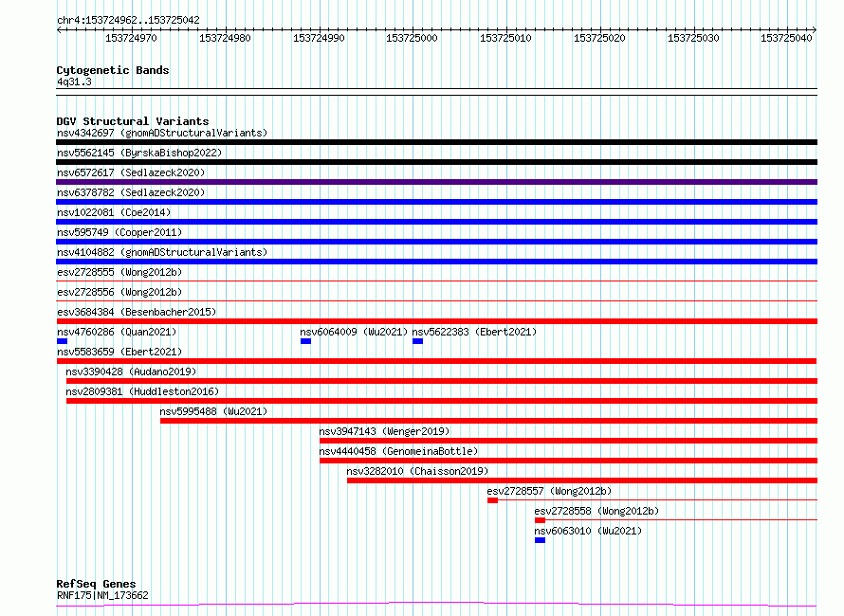Click the small blue block under nsv4760286
Image resolution: width=844 pixels, height=616 pixels.
coord(62,341)
